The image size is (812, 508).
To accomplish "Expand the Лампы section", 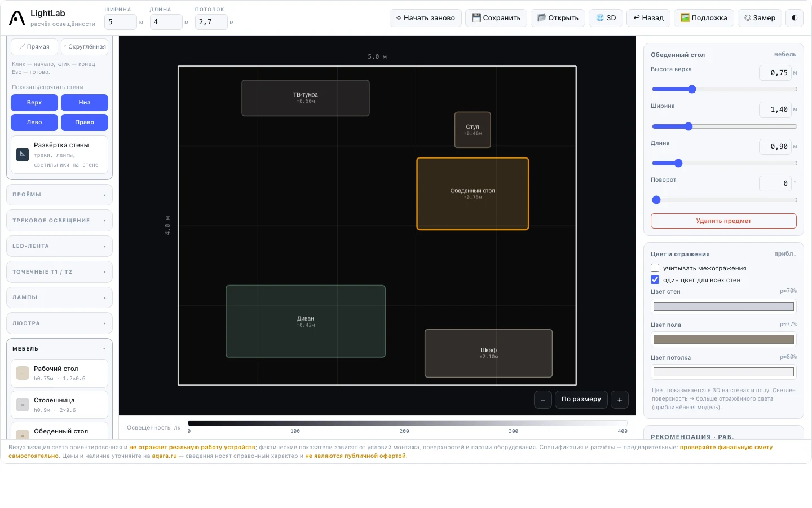I will pyautogui.click(x=59, y=297).
